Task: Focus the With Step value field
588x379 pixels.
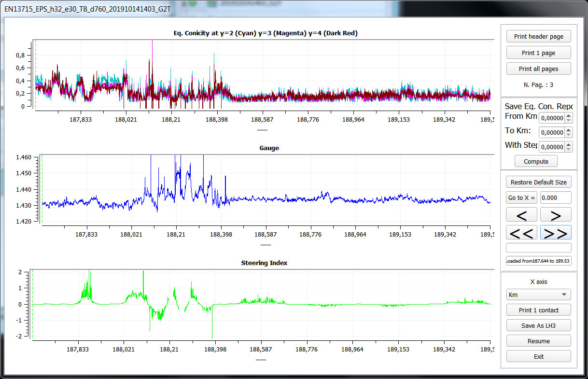Action: pyautogui.click(x=552, y=147)
